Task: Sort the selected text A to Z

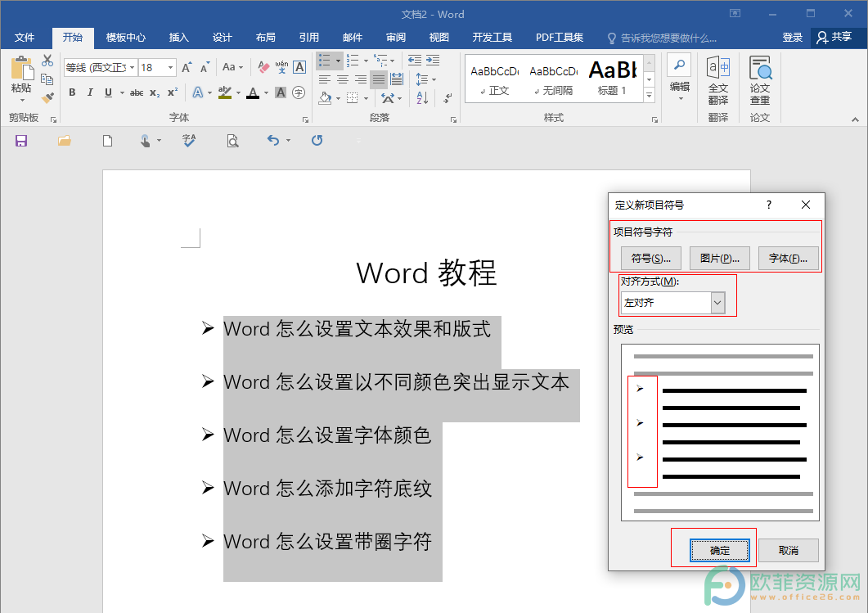Action: coord(422,98)
